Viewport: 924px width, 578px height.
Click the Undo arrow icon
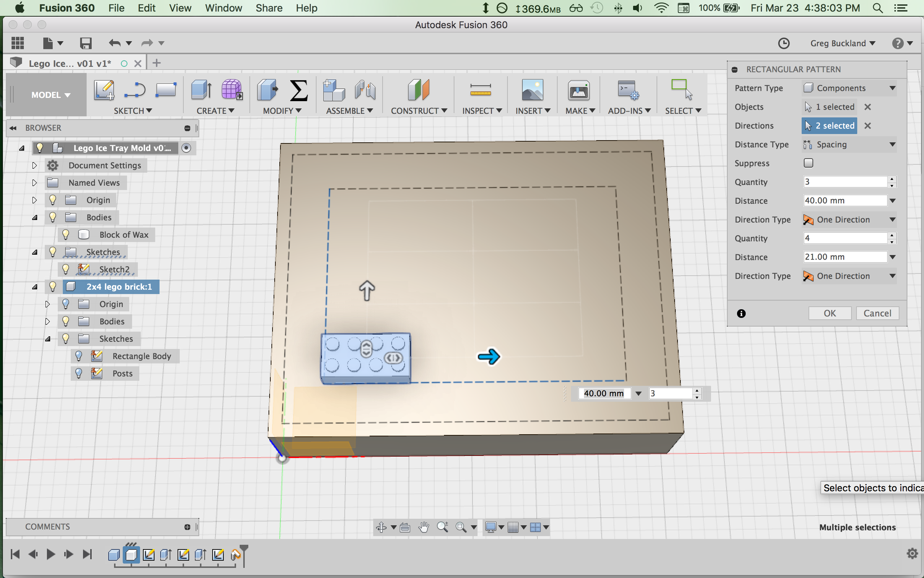114,43
